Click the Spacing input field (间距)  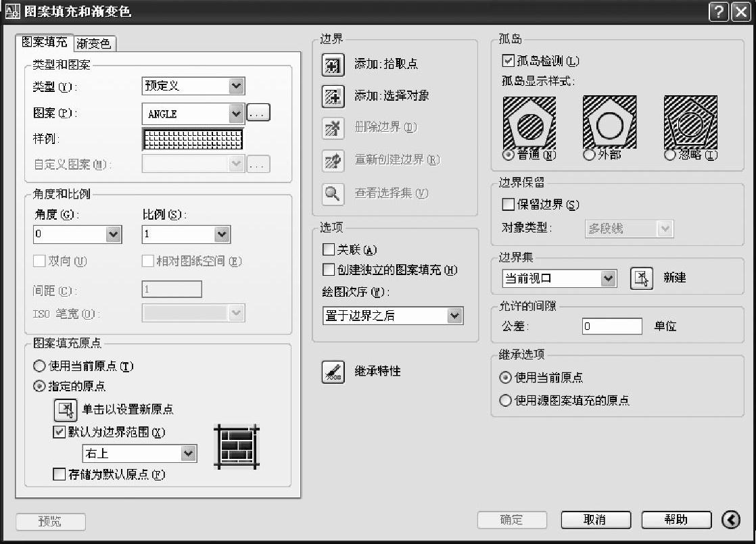(x=172, y=289)
